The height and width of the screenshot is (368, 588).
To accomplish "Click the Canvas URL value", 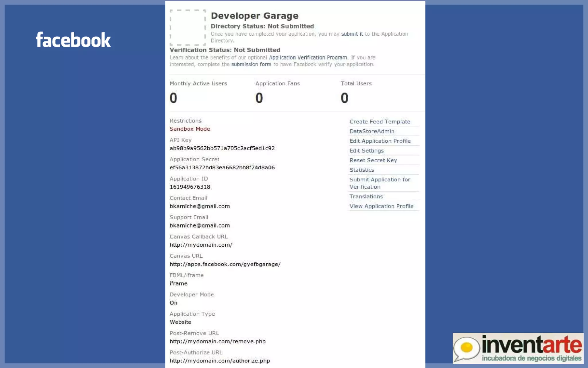I will click(x=225, y=264).
